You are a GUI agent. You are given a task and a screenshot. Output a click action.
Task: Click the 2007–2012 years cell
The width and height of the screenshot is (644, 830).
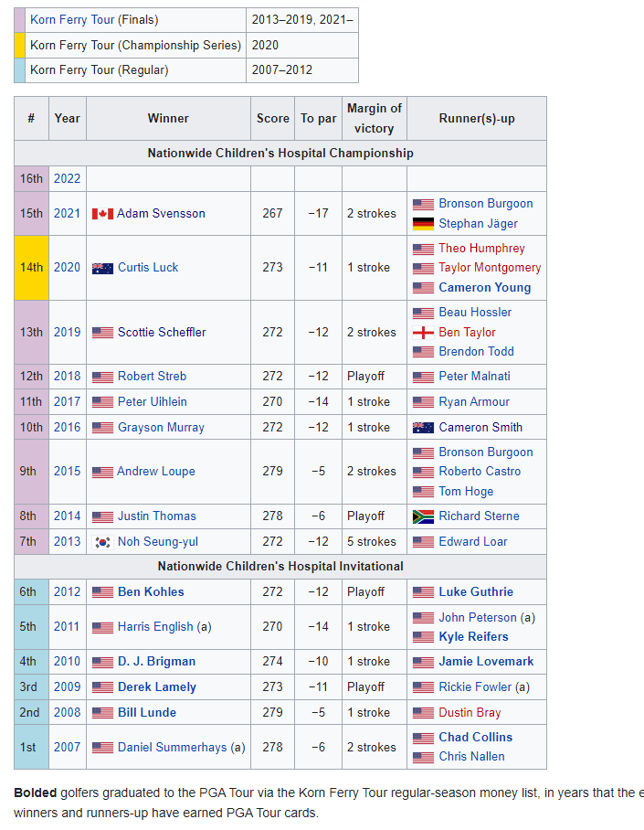tap(302, 70)
